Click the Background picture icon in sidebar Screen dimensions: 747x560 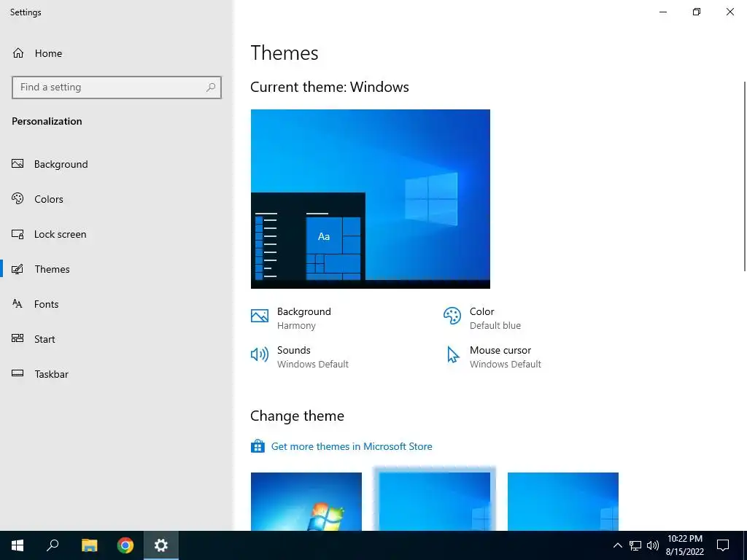click(x=18, y=164)
